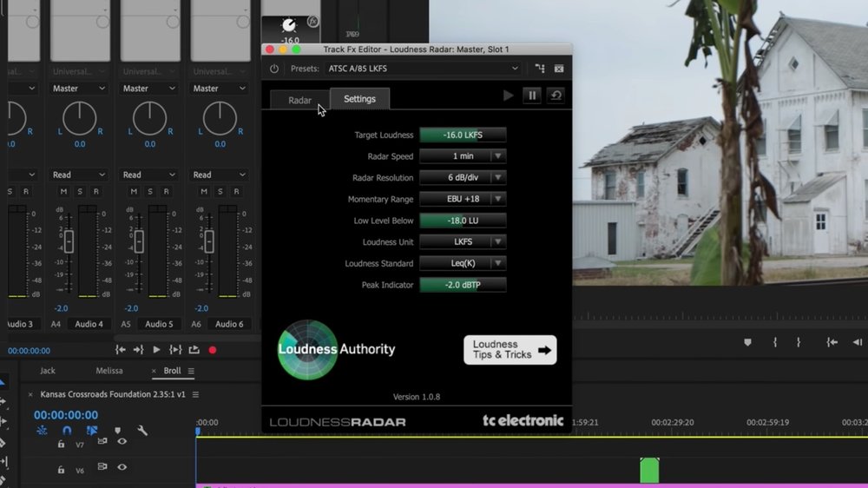Open Audio 4 output Master dropdown
The width and height of the screenshot is (868, 488).
79,89
